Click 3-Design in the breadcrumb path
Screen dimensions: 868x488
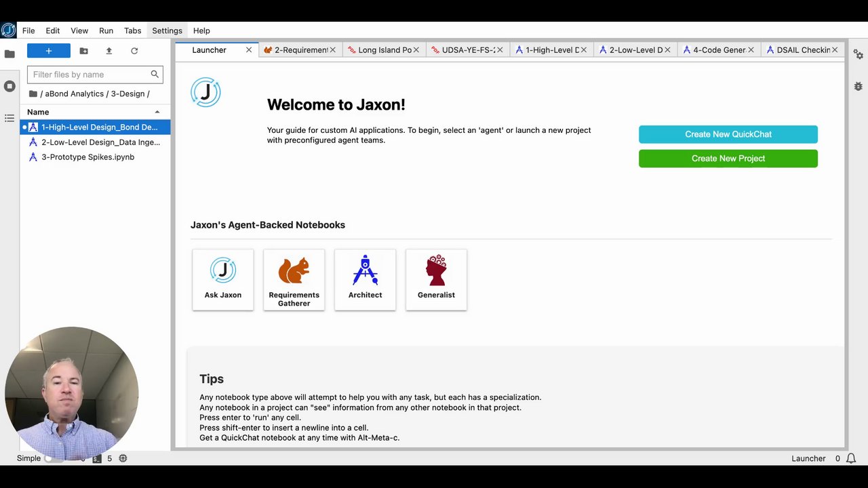point(127,94)
